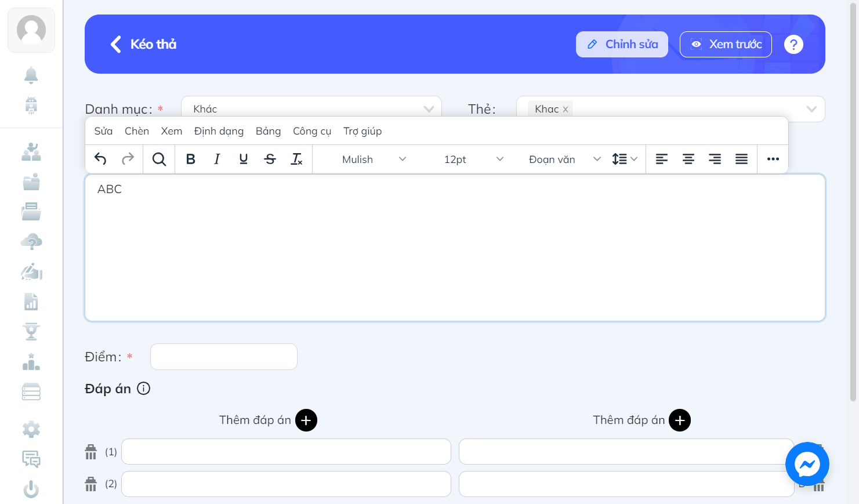859x504 pixels.
Task: Open the line height dropdown
Action: (x=625, y=159)
